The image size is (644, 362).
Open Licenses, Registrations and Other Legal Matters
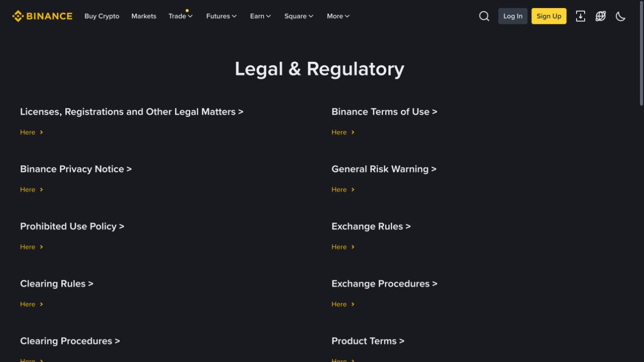[x=132, y=112]
